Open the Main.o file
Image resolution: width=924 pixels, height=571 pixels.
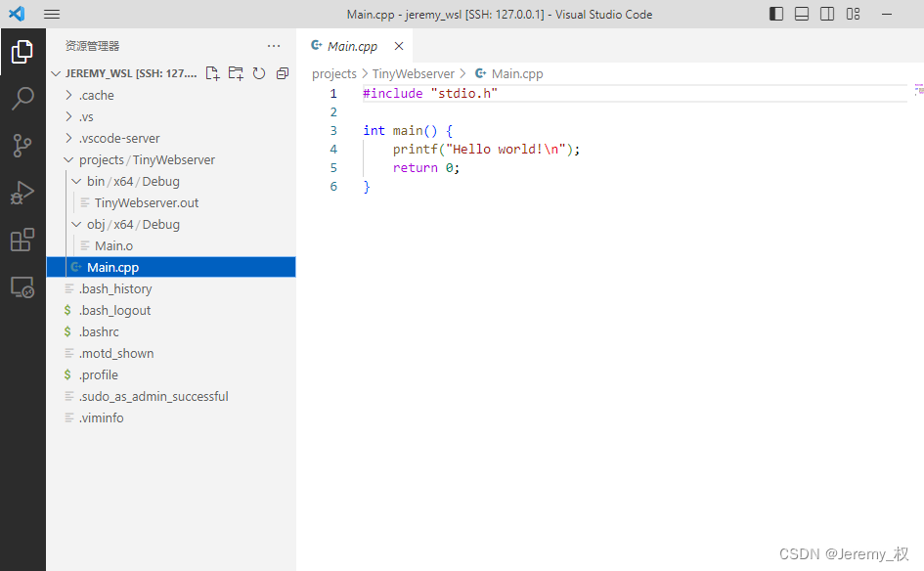pos(171,245)
